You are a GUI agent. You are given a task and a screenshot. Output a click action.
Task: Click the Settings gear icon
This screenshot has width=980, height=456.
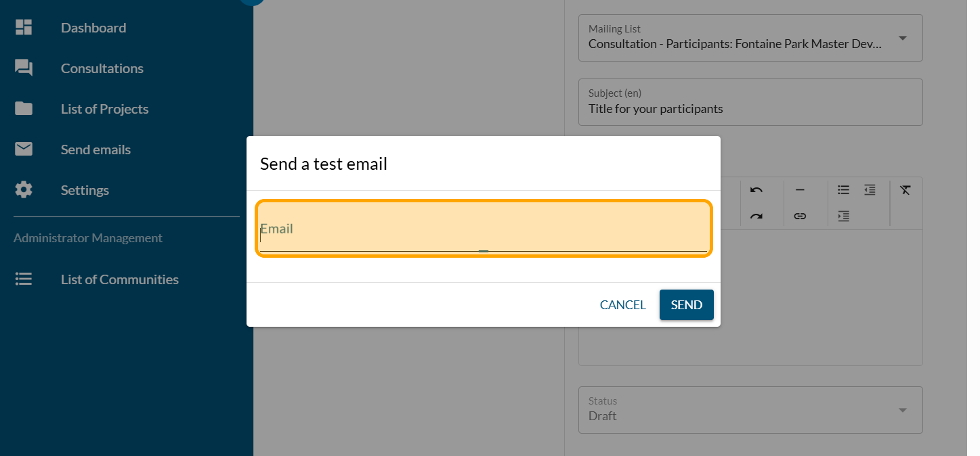[24, 190]
